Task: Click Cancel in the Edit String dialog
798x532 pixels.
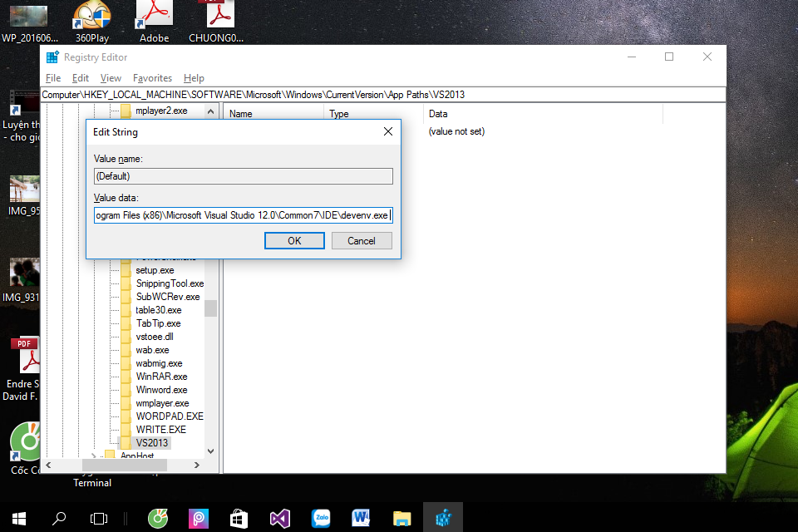Action: tap(362, 241)
